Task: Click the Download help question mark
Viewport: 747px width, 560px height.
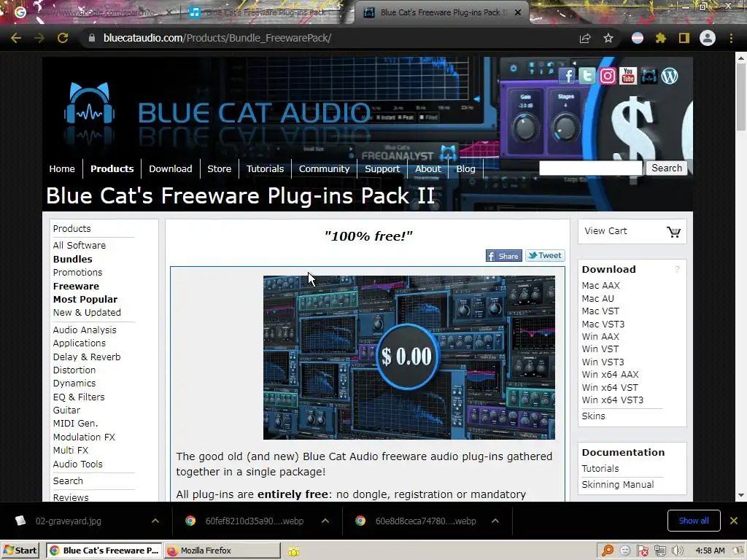Action: tap(677, 270)
